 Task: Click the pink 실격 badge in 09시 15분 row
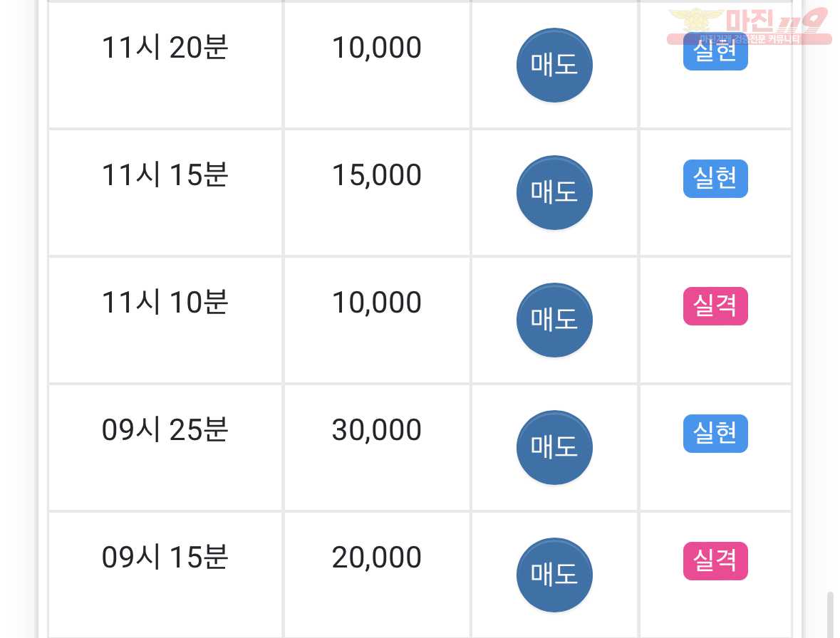715,560
